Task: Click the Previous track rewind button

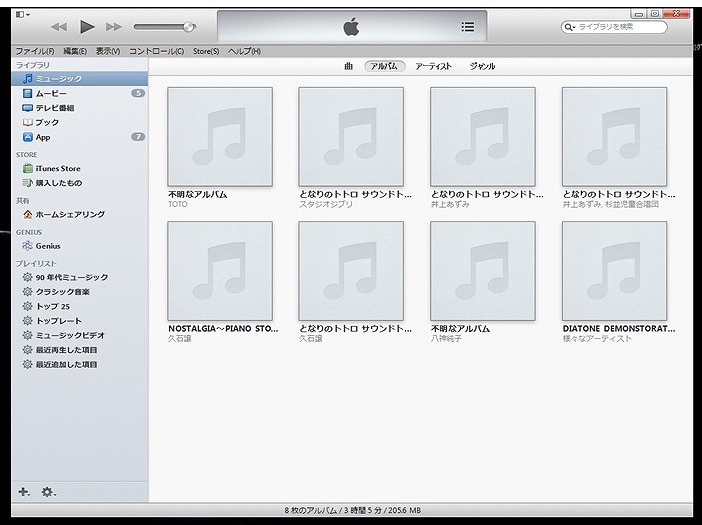Action: [59, 27]
